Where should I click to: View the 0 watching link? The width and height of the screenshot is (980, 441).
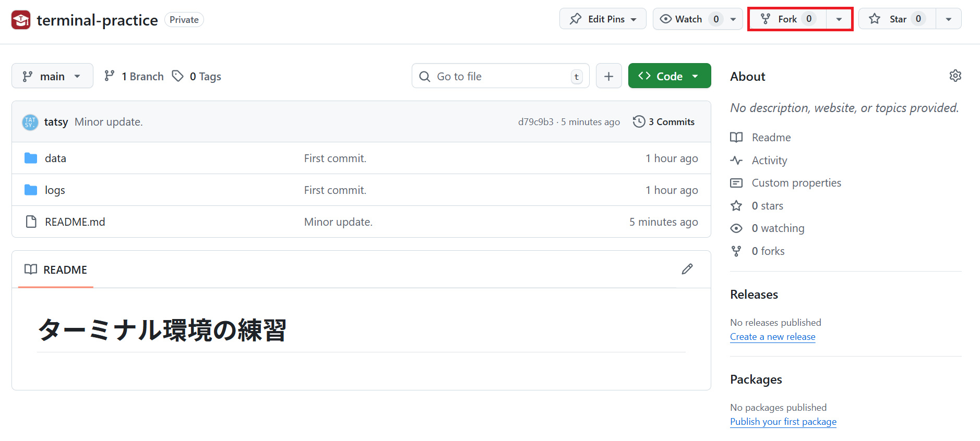[x=778, y=228]
